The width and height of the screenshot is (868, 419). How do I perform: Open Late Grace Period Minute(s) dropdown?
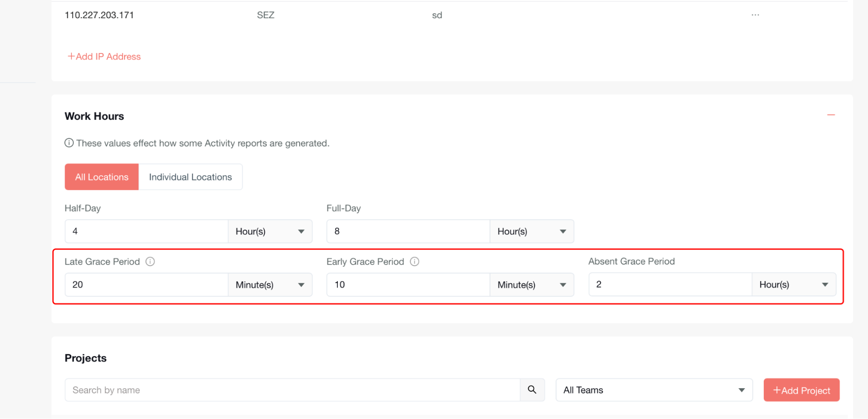coord(270,285)
